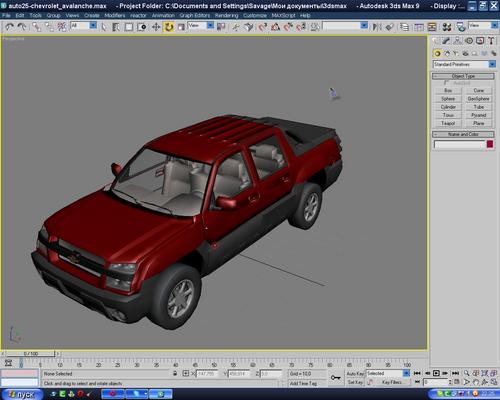
Task: Toggle the Spinner Snap icon
Action: [301, 27]
